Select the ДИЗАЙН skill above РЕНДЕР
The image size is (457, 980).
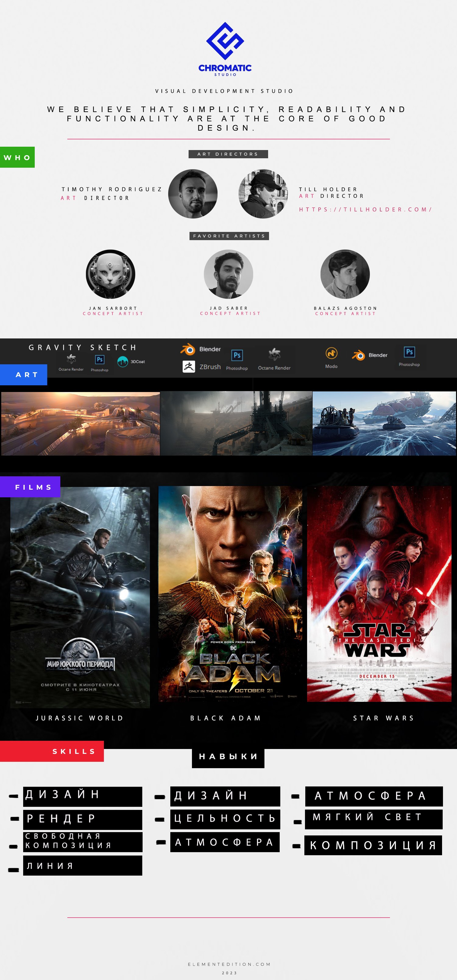(83, 797)
